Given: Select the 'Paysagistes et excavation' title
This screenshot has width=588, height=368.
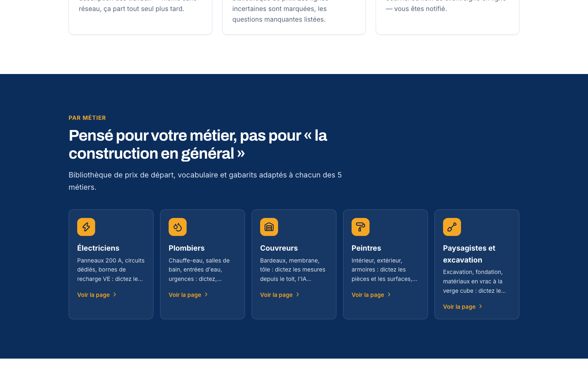Looking at the screenshot, I should (469, 254).
